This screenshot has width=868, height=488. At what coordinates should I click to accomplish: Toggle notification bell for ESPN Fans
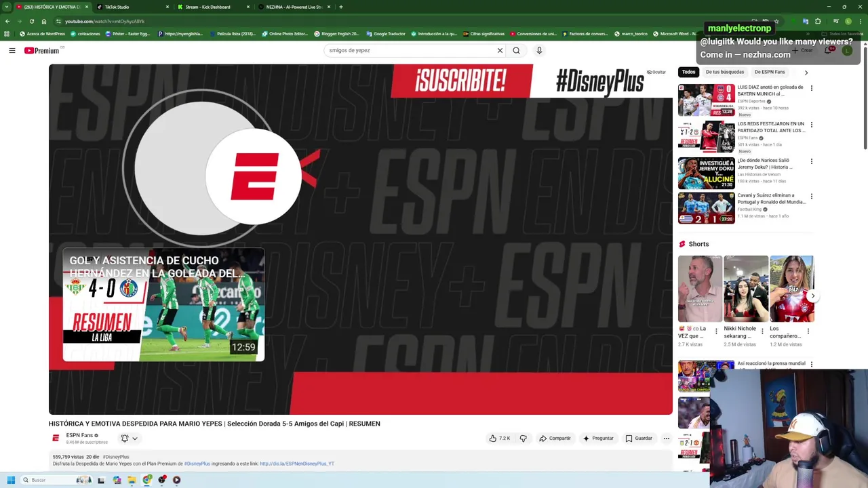[x=129, y=439]
